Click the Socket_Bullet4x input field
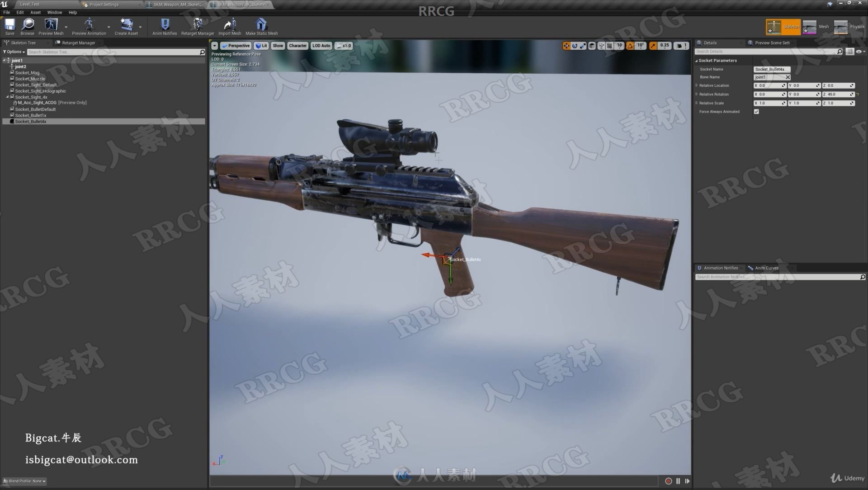The height and width of the screenshot is (490, 868). pyautogui.click(x=769, y=69)
